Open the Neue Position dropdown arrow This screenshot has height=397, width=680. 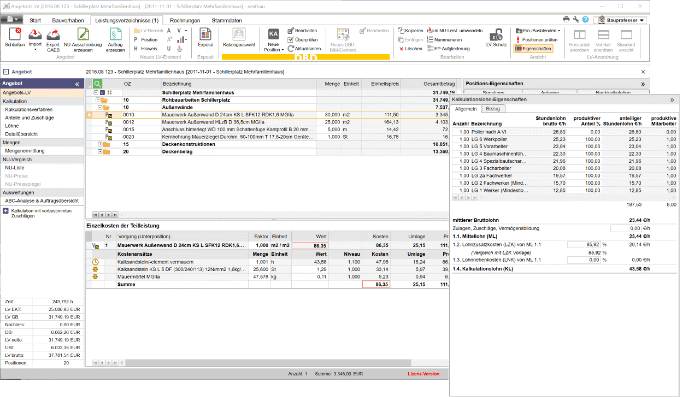283,50
